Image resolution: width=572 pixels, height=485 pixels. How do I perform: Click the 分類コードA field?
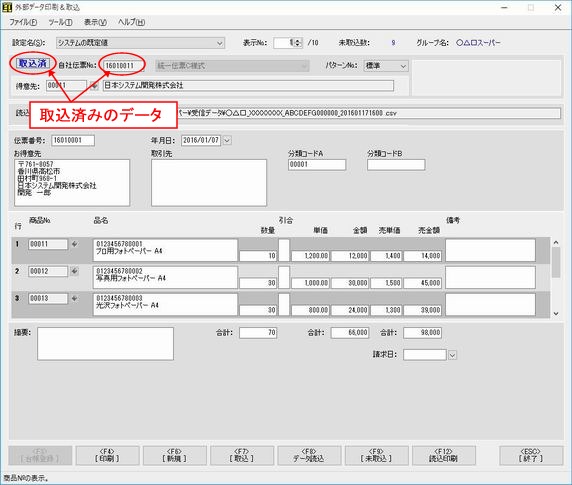click(317, 164)
